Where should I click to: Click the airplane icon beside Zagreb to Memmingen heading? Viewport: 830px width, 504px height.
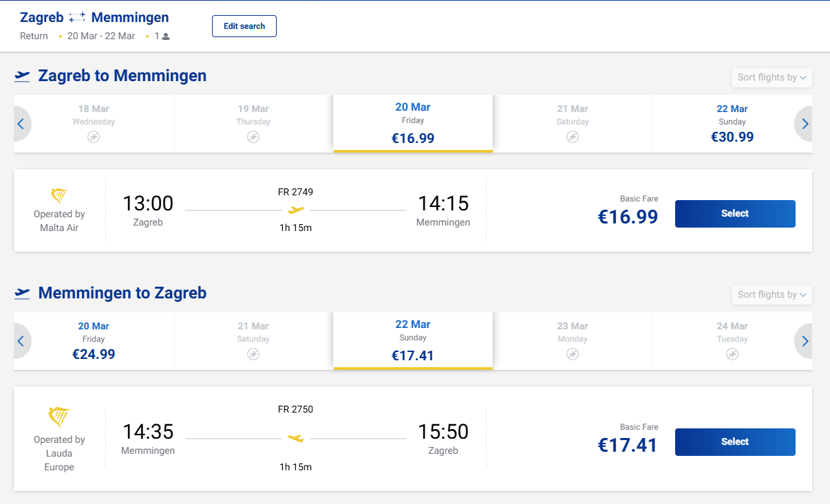[23, 76]
